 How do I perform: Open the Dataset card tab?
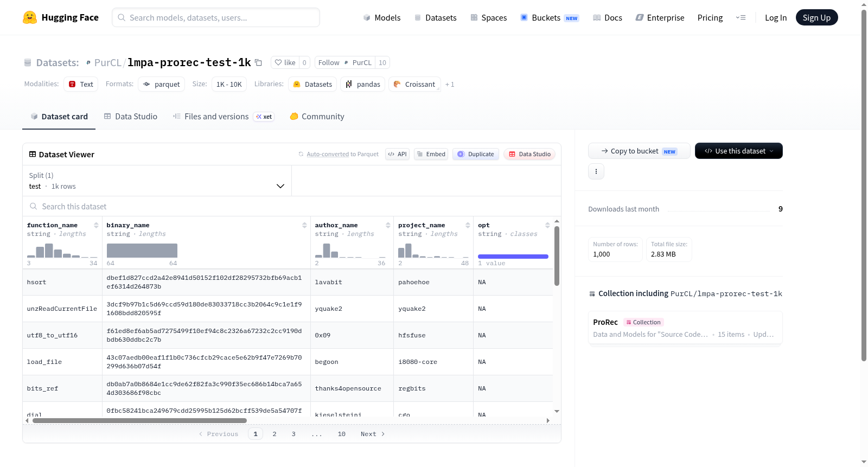click(x=59, y=117)
